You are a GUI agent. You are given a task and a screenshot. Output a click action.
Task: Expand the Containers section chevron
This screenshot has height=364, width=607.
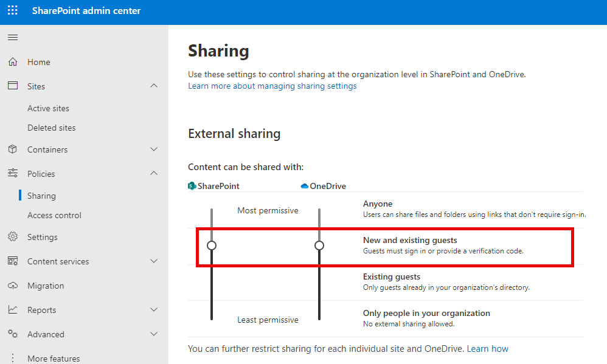tap(154, 149)
